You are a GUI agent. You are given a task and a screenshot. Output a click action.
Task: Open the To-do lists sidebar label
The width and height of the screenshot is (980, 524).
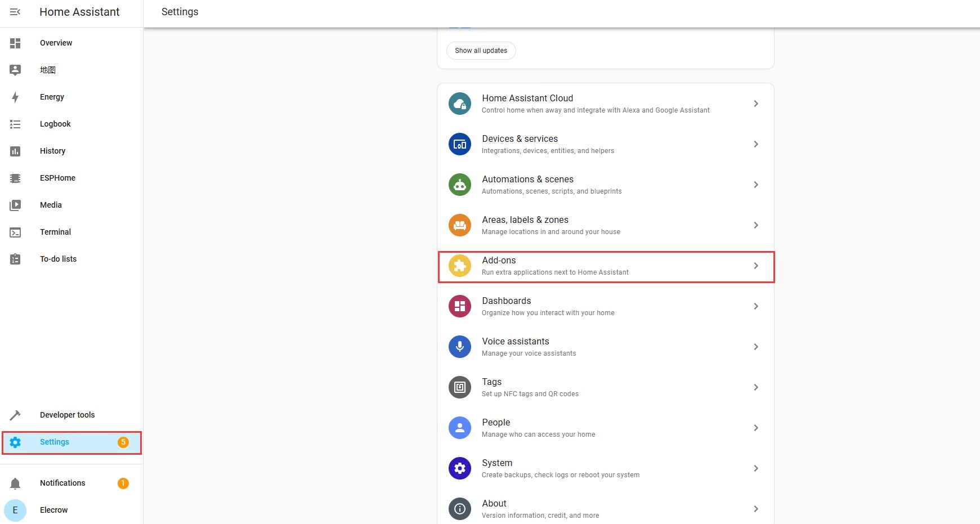click(x=58, y=259)
